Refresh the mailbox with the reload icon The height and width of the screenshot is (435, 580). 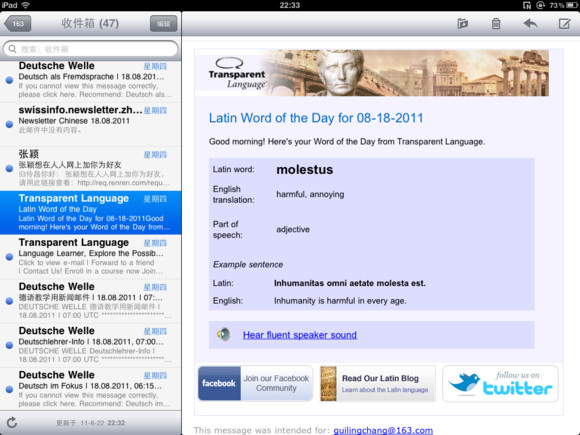(12, 422)
